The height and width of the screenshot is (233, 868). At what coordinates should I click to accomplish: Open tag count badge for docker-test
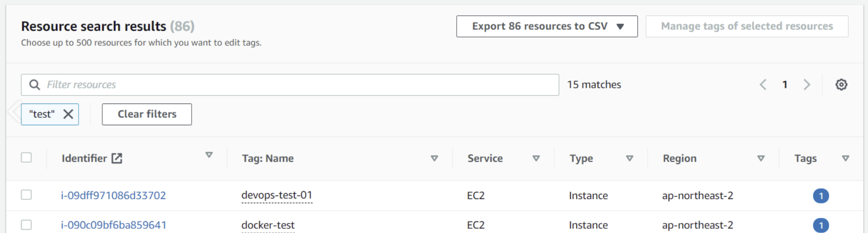point(821,225)
